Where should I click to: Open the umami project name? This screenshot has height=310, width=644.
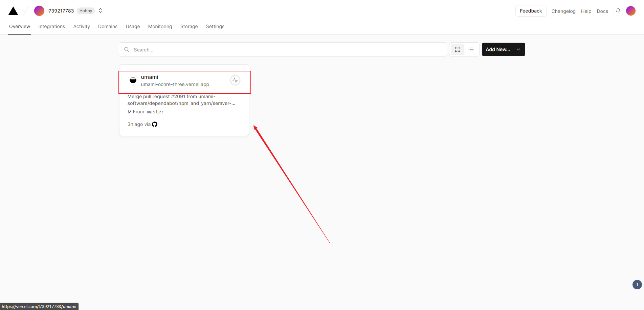click(x=150, y=77)
